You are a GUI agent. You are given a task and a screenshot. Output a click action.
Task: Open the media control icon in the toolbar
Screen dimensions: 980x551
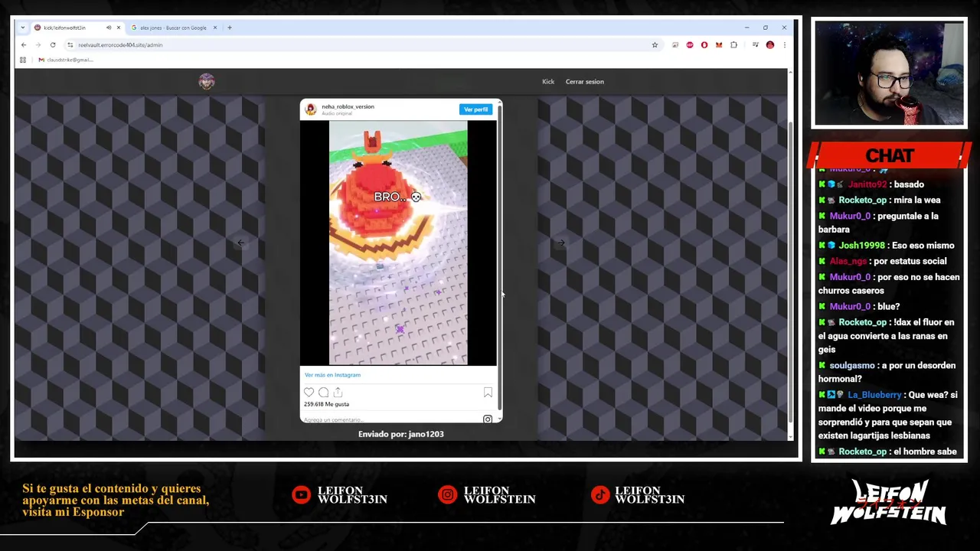755,45
